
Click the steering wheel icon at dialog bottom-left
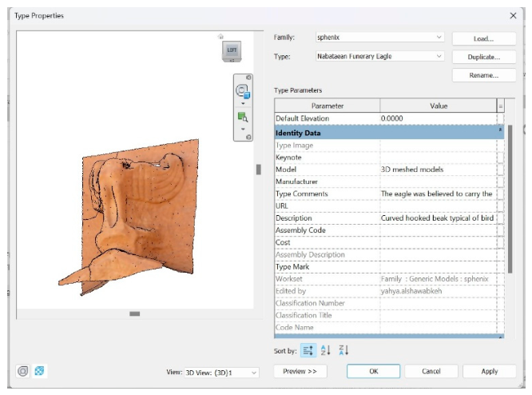click(23, 371)
